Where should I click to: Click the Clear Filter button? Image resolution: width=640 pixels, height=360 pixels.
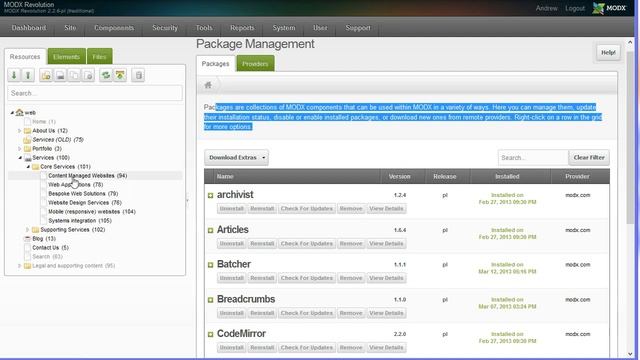point(589,158)
